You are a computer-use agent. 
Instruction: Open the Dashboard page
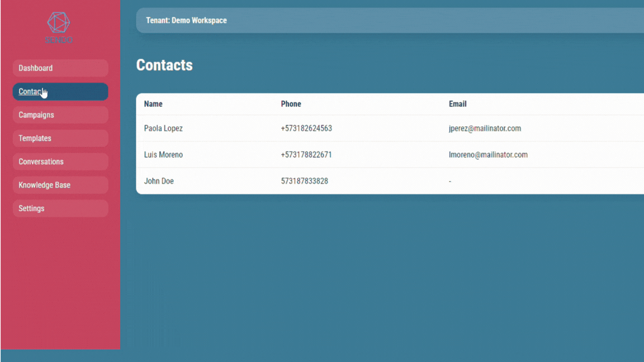coord(60,68)
